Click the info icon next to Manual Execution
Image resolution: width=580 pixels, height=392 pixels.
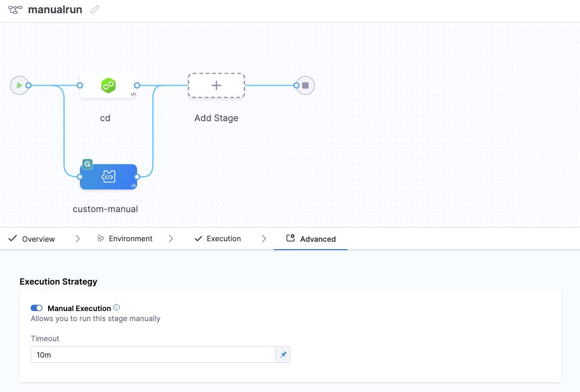click(116, 307)
